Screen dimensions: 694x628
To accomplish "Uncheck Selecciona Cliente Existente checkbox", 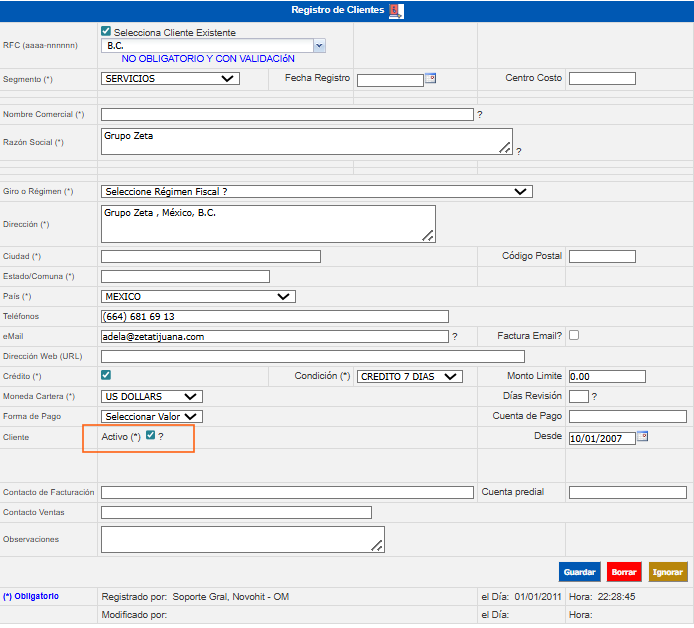I will 107,32.
